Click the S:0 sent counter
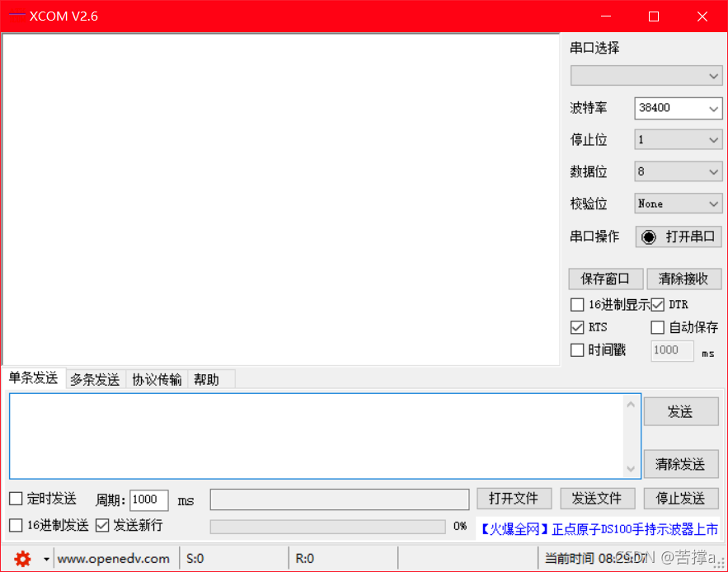Image resolution: width=728 pixels, height=572 pixels. point(195,559)
